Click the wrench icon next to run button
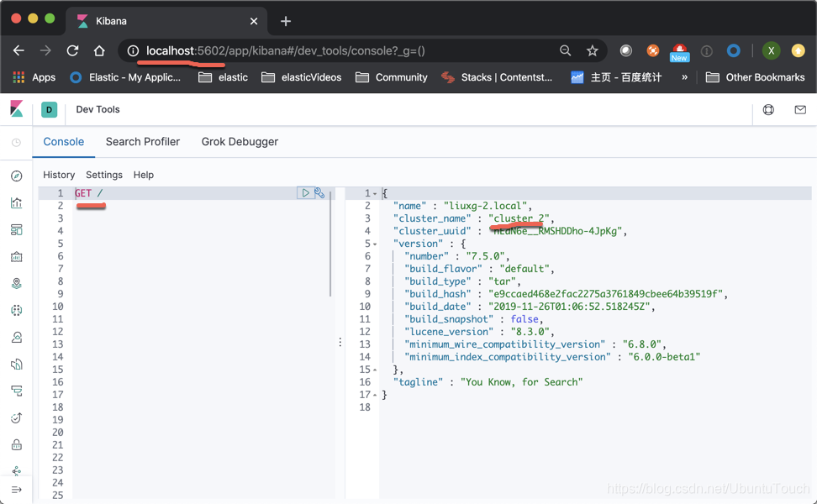The height and width of the screenshot is (504, 817). point(319,192)
